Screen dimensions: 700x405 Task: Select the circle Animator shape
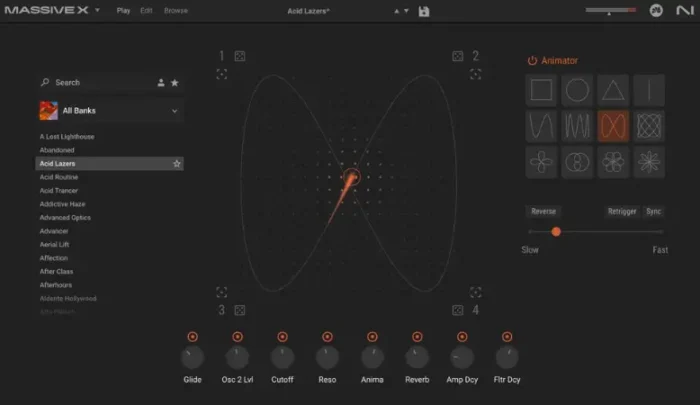click(577, 90)
